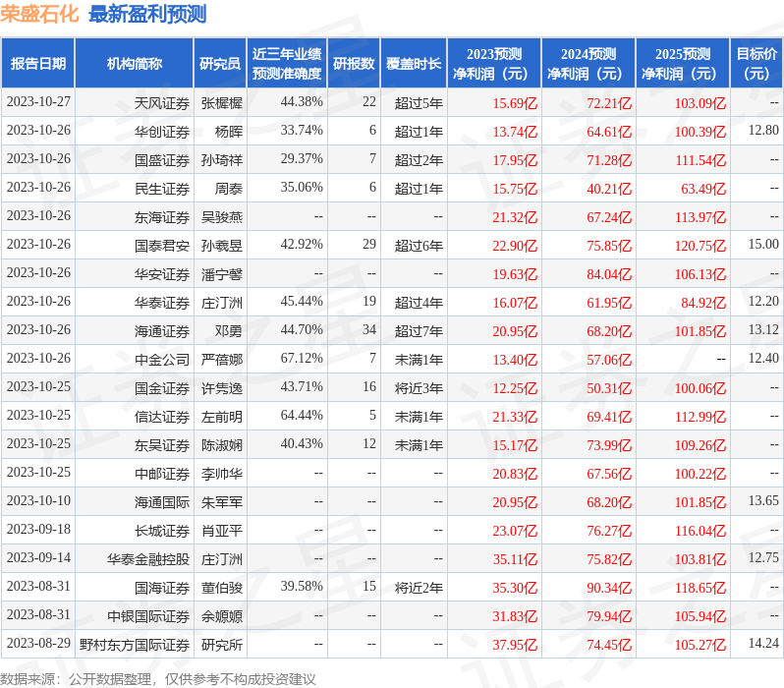Click accuracy value 67.12%
Screen dimensions: 784x688
click(x=302, y=359)
